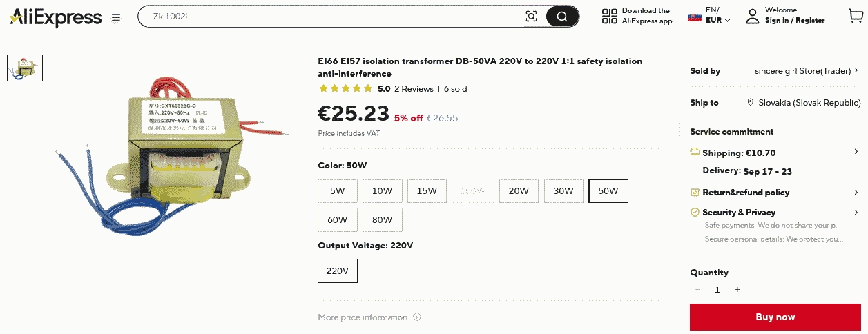The height and width of the screenshot is (334, 868).
Task: Choose the 80W variant option
Action: [x=382, y=219]
